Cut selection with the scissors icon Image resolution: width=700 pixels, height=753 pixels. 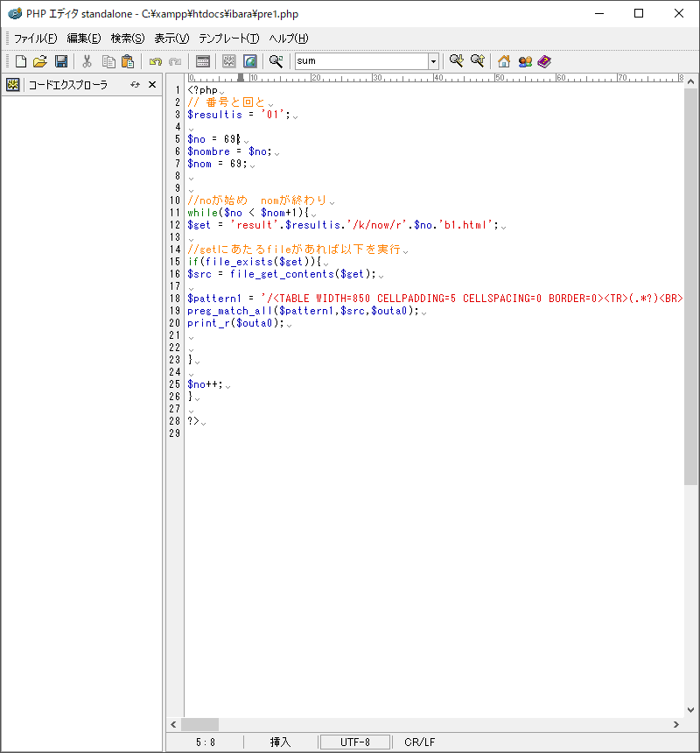87,61
